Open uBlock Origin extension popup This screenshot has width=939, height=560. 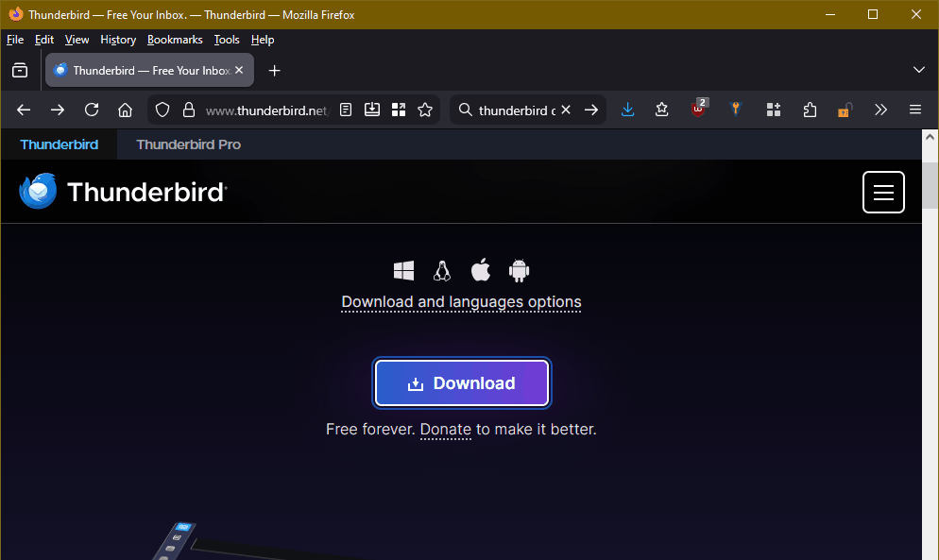699,110
